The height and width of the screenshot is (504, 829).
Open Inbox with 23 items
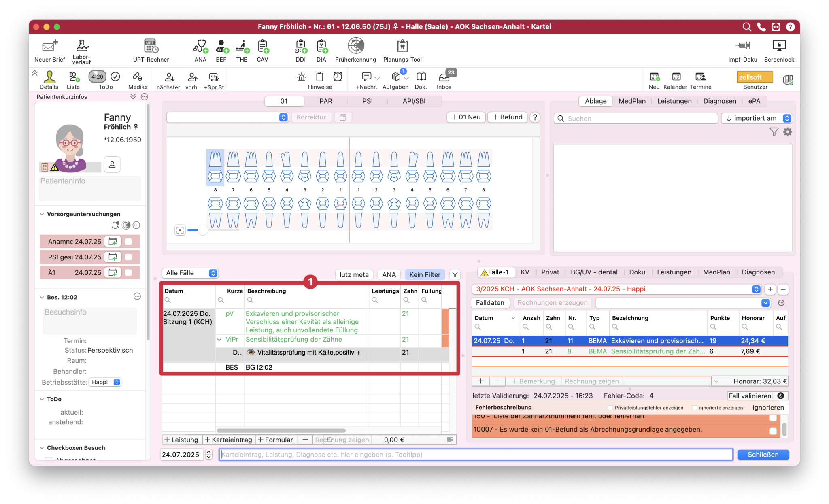(x=444, y=80)
